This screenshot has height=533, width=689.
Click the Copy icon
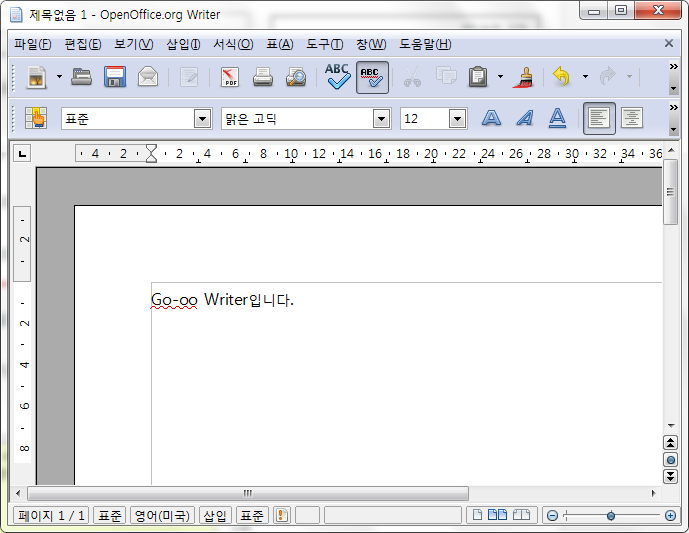[x=446, y=76]
